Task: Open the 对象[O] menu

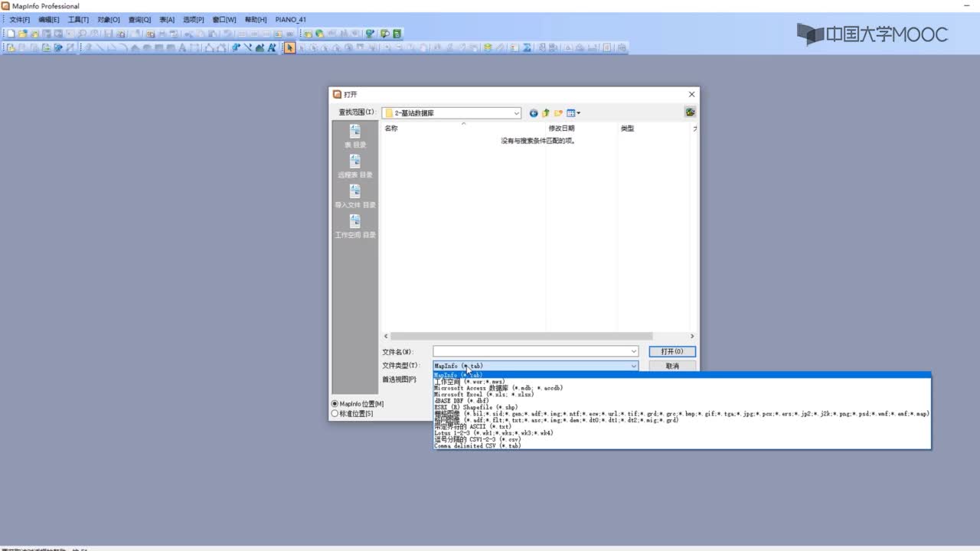Action: pos(109,19)
